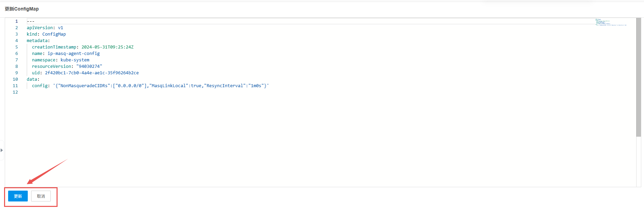
Task: Click the namespace value kube-system
Action: click(x=75, y=60)
